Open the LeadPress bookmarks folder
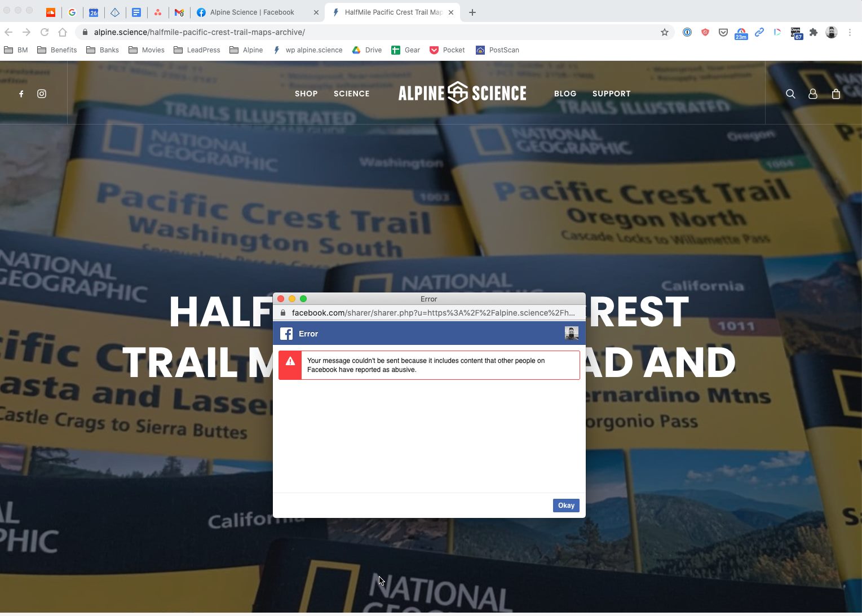The image size is (862, 616). pyautogui.click(x=197, y=50)
